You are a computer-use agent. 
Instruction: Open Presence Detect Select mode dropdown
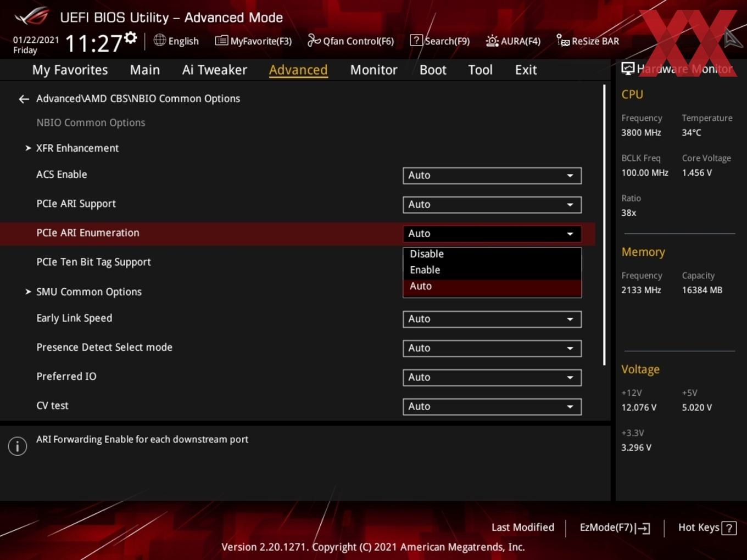(492, 348)
